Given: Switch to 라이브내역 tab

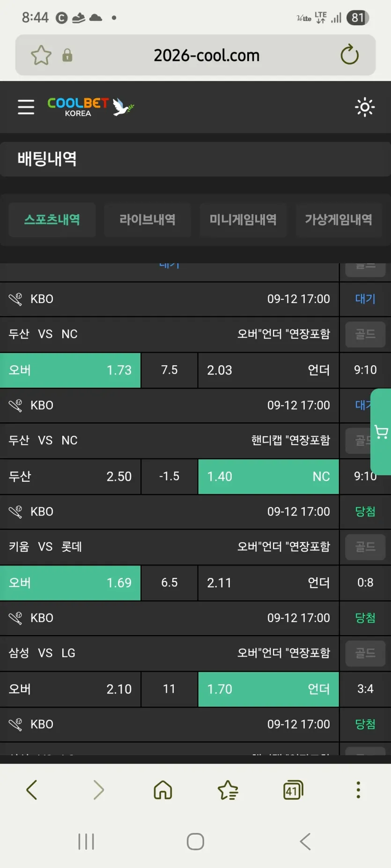Looking at the screenshot, I should point(148,220).
